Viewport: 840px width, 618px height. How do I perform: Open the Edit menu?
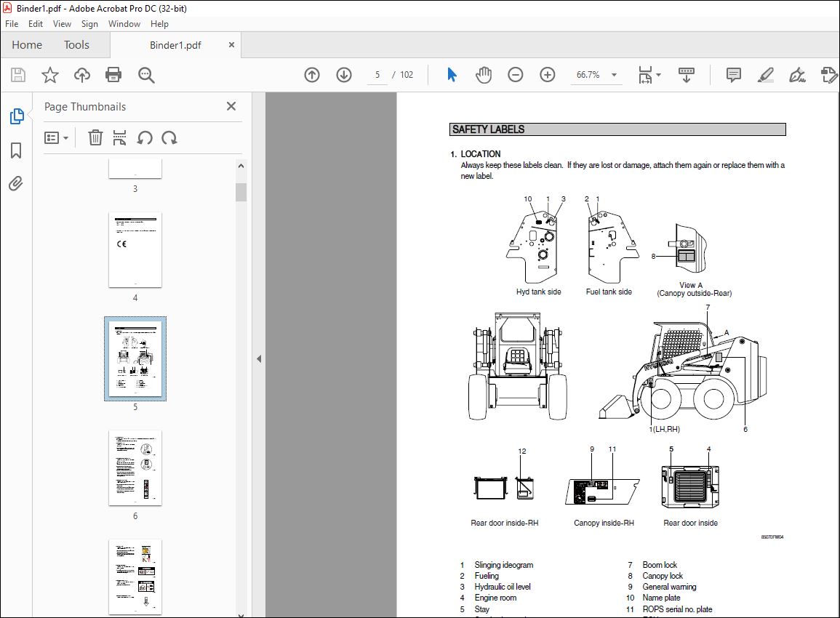[36, 23]
